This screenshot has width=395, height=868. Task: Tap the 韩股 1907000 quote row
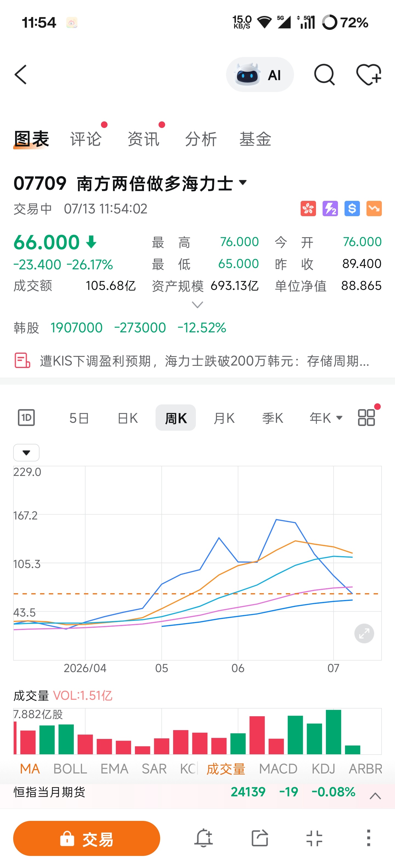[x=120, y=327]
